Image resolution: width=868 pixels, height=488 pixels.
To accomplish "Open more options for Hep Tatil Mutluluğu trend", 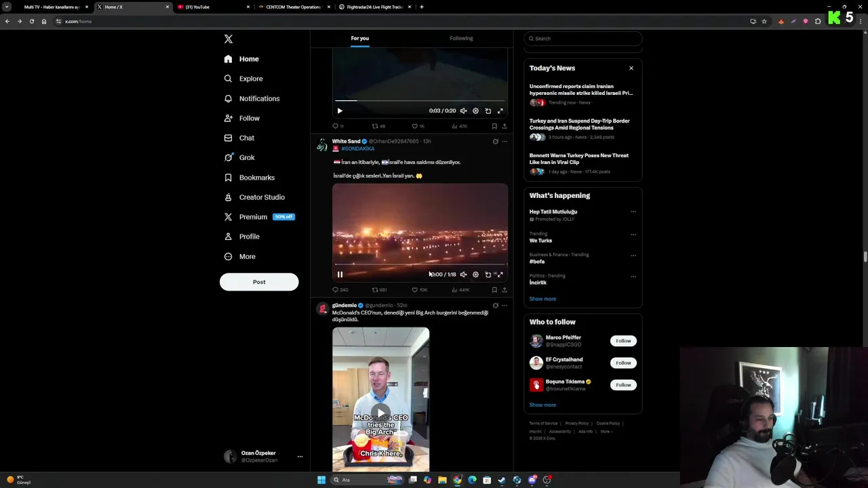I will tap(633, 212).
